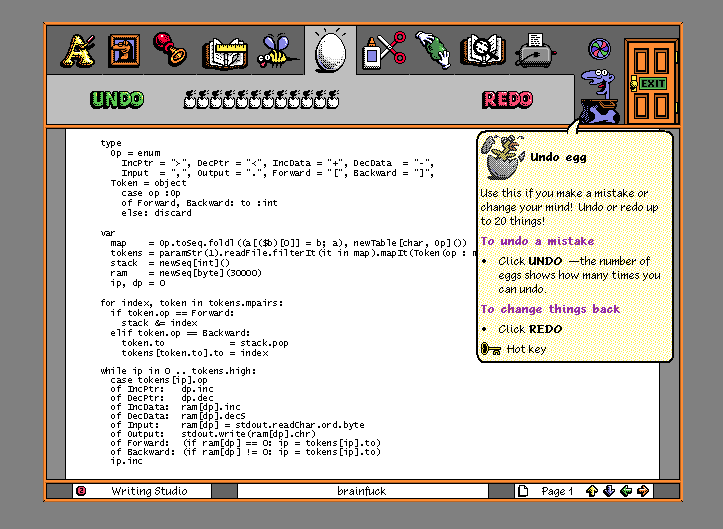Click the 'stack = newSeq[int]()' line
Image resolution: width=723 pixels, height=529 pixels.
coord(170,263)
